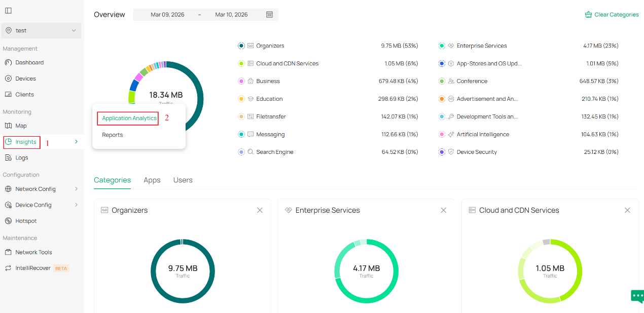Switch to the Apps tab
644x313 pixels.
coord(152,180)
